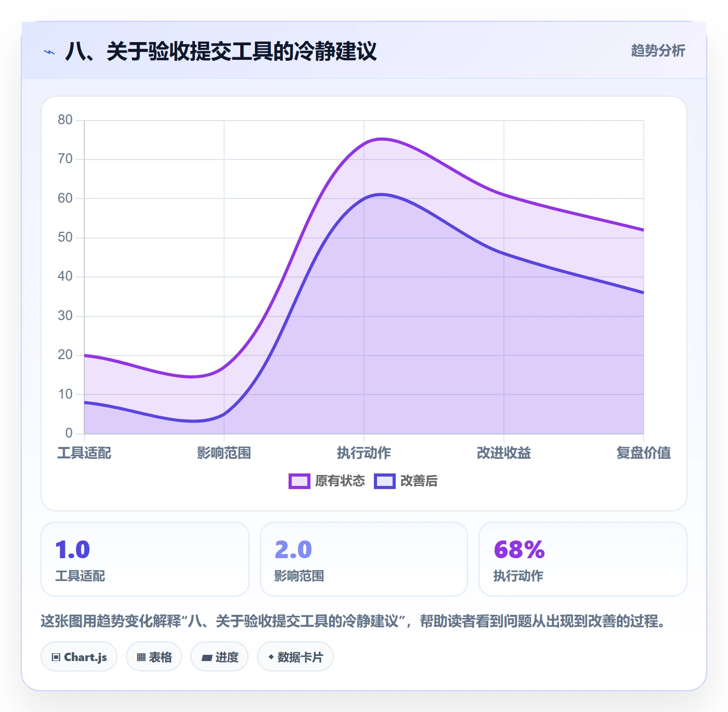
Task: Click the 改进收益 x-axis label
Action: click(x=504, y=453)
